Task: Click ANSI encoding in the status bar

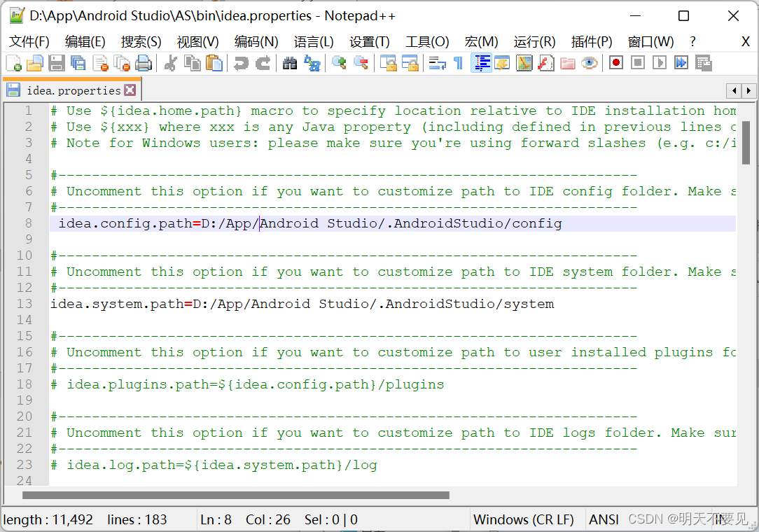Action: point(604,519)
